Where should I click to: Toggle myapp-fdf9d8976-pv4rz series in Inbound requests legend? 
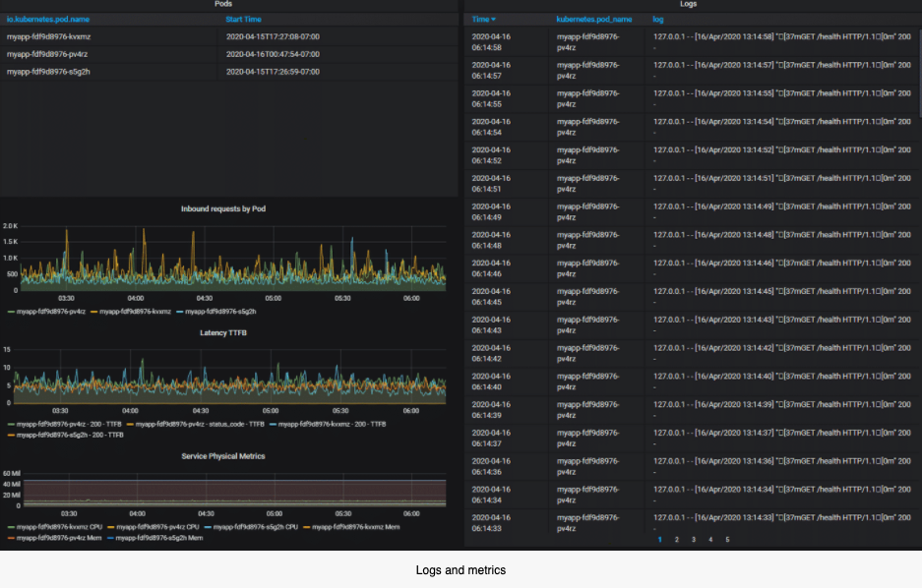[49, 311]
